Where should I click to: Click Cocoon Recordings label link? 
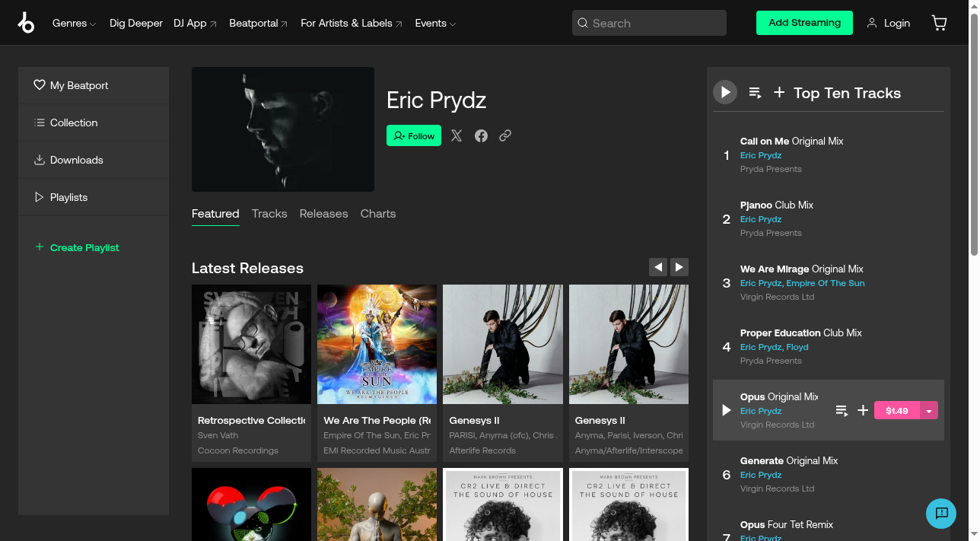238,450
